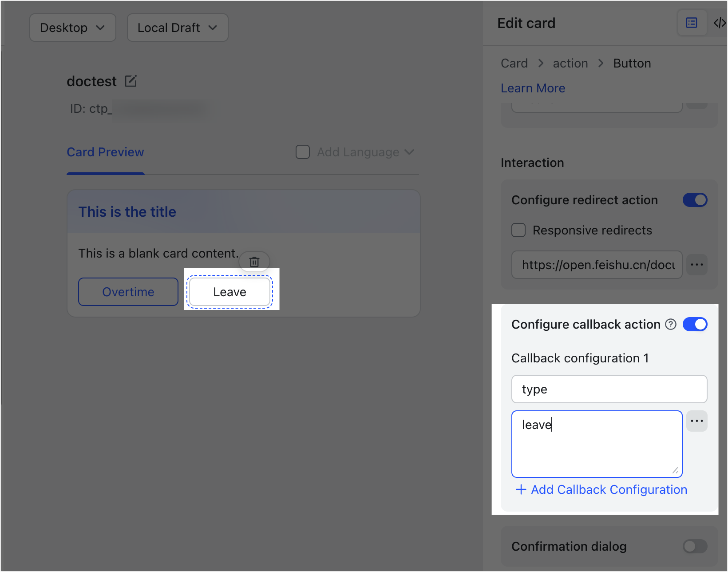Tick the Add Language checkbox
Viewport: 728px width, 572px height.
click(303, 152)
